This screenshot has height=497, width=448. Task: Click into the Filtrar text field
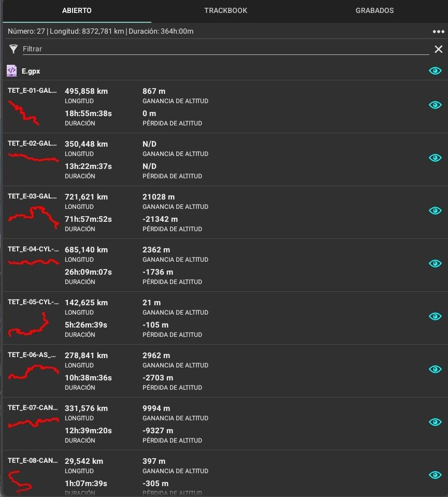pos(226,49)
